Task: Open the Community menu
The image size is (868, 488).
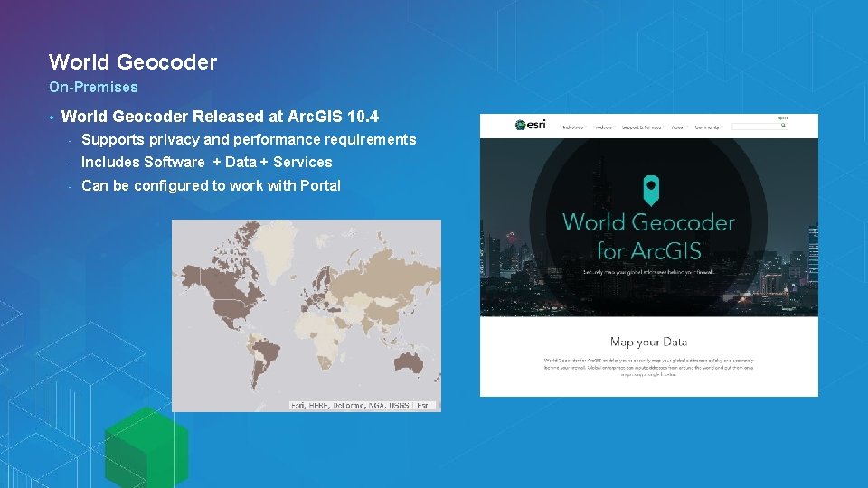Action: 708,127
